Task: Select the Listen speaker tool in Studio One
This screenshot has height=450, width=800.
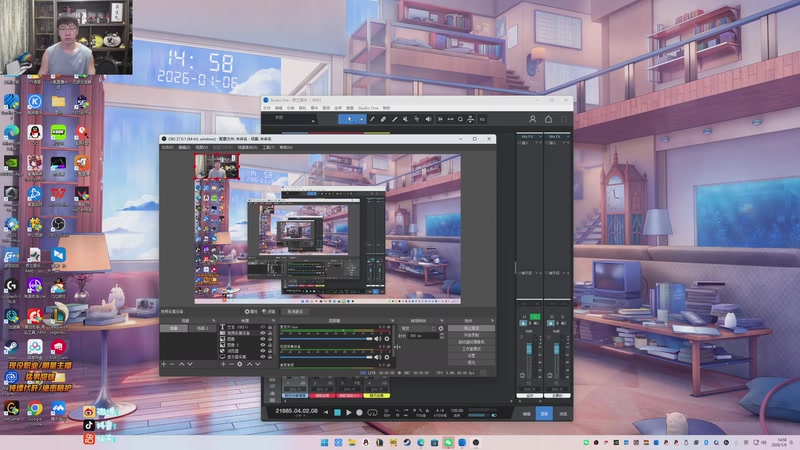Action: (x=428, y=119)
